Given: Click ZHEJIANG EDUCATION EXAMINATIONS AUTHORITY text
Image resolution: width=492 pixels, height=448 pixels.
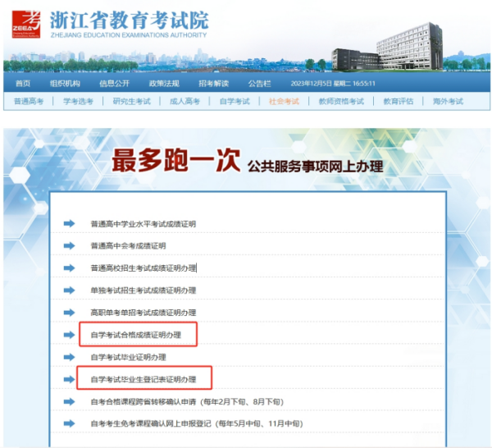Looking at the screenshot, I should pyautogui.click(x=129, y=34).
